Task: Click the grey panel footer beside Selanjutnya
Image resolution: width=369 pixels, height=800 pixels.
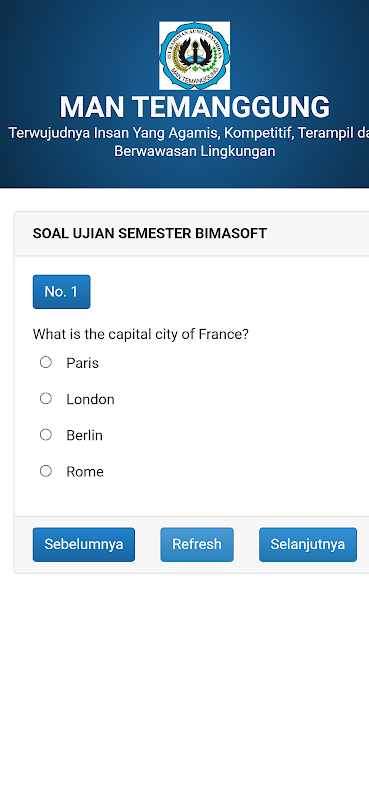Action: coord(363,544)
